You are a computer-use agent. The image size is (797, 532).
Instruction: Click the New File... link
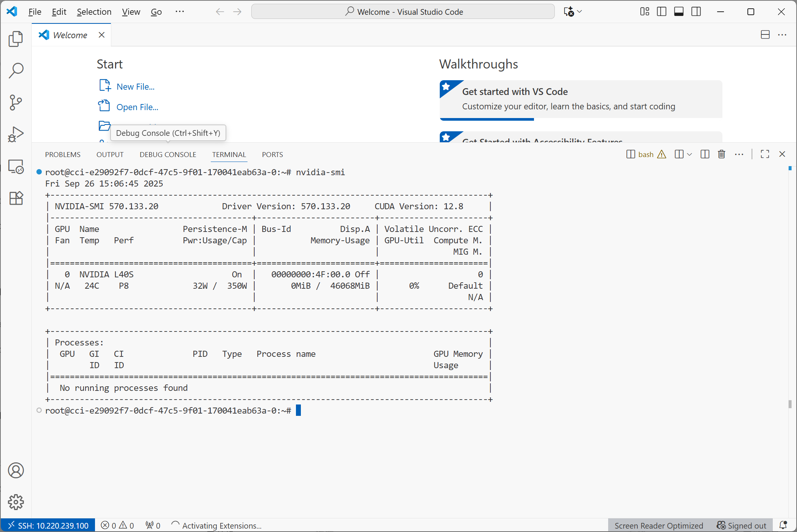[135, 87]
